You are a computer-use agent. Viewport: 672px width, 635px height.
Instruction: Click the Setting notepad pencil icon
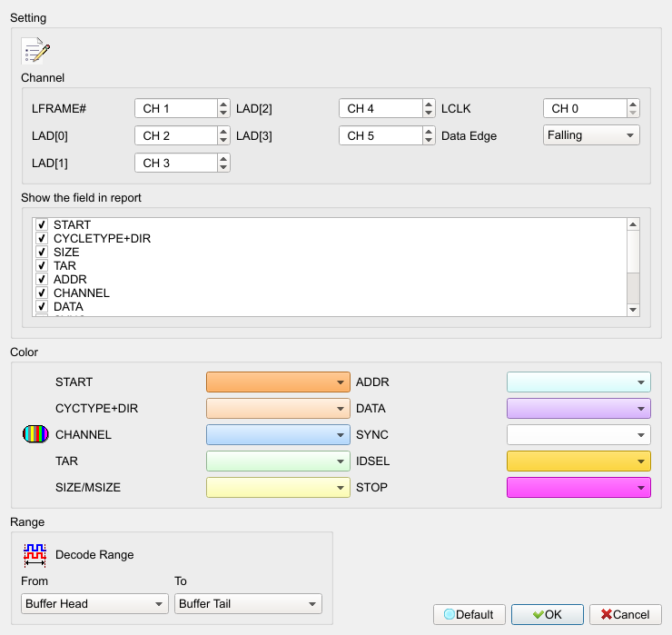pos(35,51)
